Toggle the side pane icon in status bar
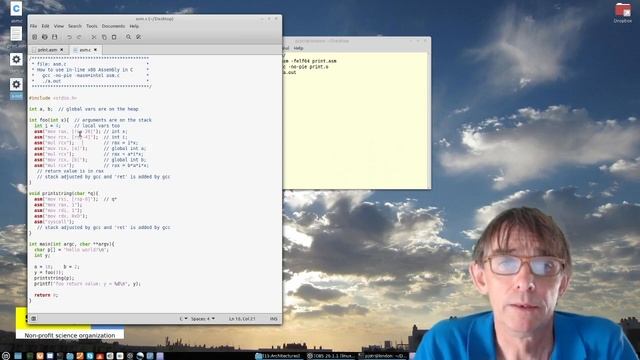 tap(33, 318)
